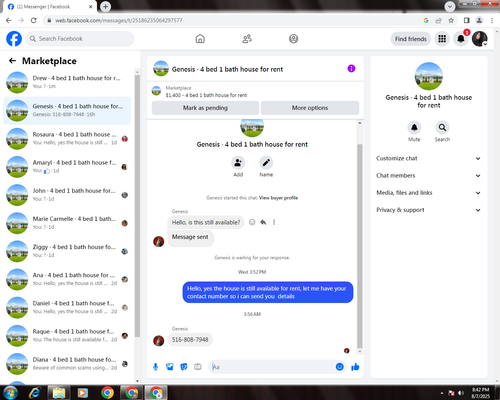The image size is (500, 400).
Task: Open the Windows Start button
Action: click(11, 393)
